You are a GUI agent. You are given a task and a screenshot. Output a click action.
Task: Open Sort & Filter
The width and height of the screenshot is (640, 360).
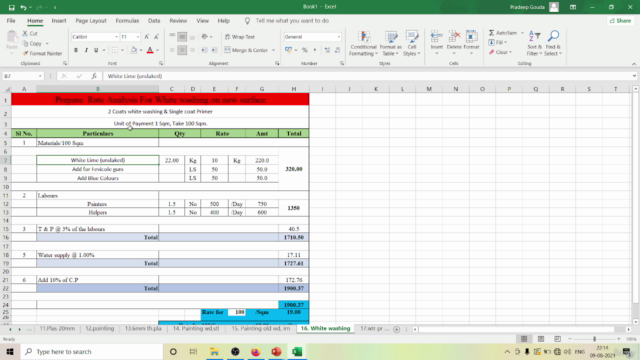click(x=534, y=43)
